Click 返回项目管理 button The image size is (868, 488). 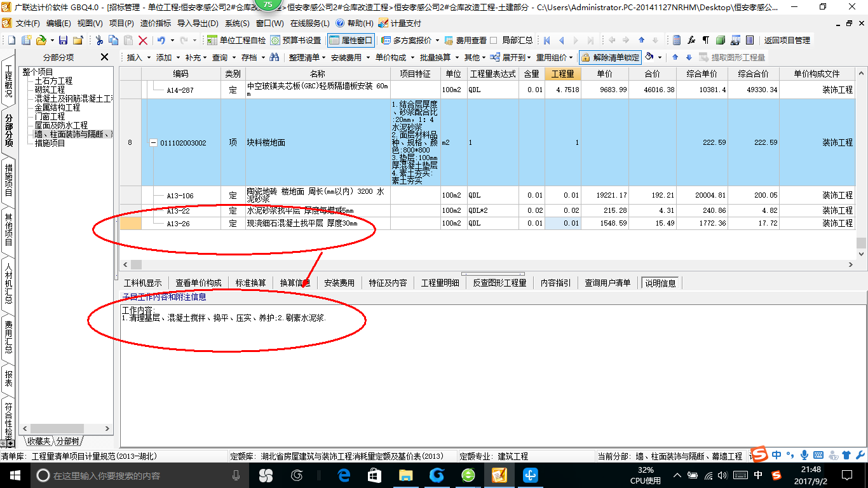[787, 40]
